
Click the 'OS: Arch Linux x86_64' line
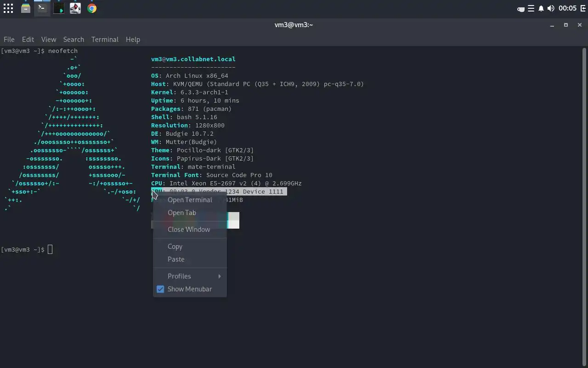(x=190, y=75)
